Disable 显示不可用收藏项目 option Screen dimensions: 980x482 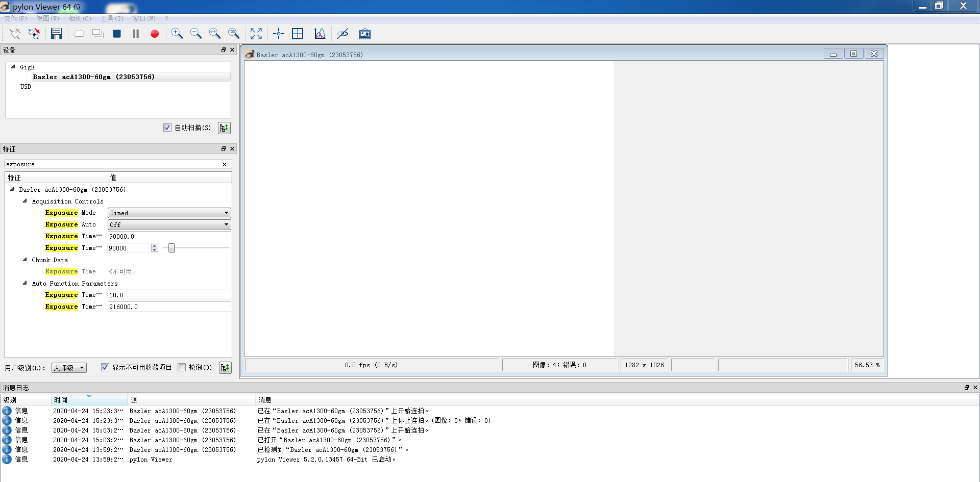click(105, 367)
